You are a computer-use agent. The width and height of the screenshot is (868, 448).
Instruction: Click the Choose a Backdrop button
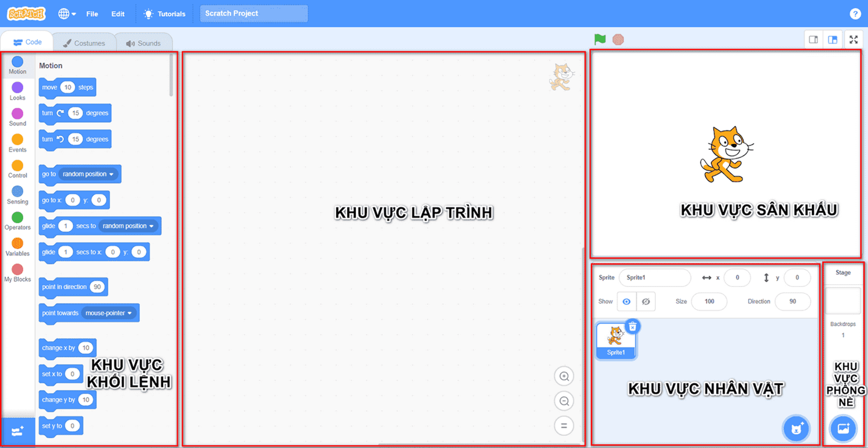point(843,429)
